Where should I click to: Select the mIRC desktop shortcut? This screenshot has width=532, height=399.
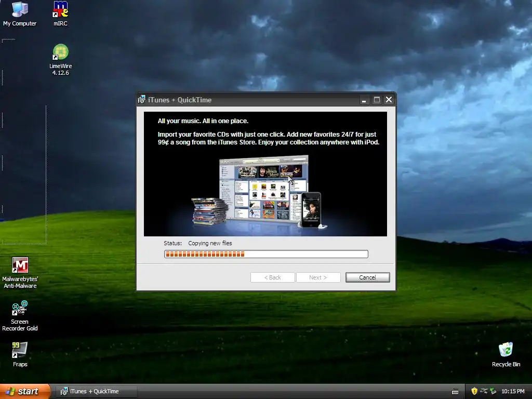(x=60, y=14)
